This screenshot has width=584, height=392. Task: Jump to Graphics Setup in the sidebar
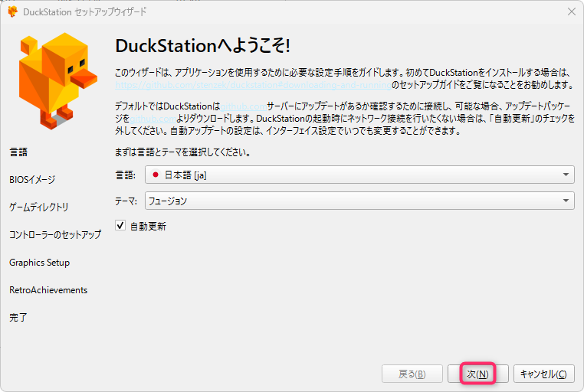click(x=39, y=263)
